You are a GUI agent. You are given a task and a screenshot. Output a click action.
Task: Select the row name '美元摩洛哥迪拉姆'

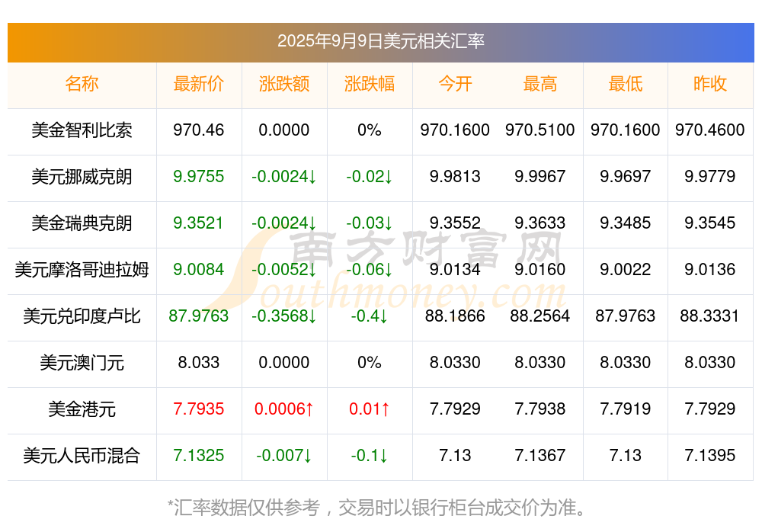[82, 269]
